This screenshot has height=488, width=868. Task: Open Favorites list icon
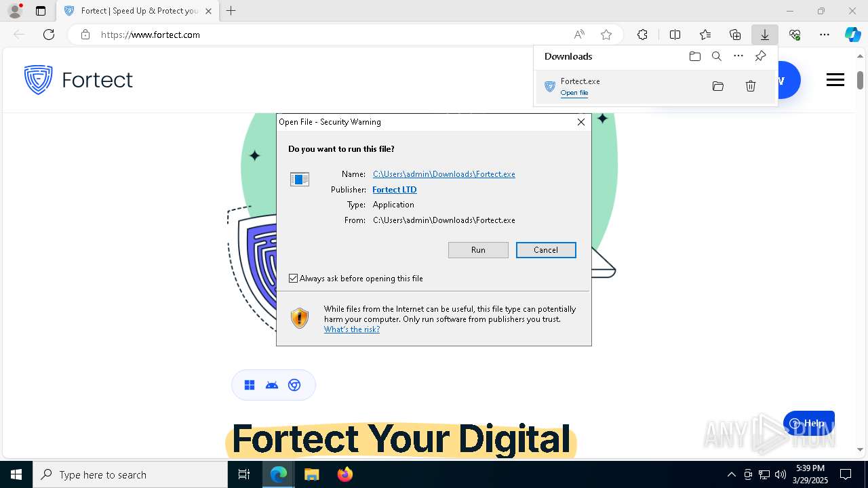(705, 35)
